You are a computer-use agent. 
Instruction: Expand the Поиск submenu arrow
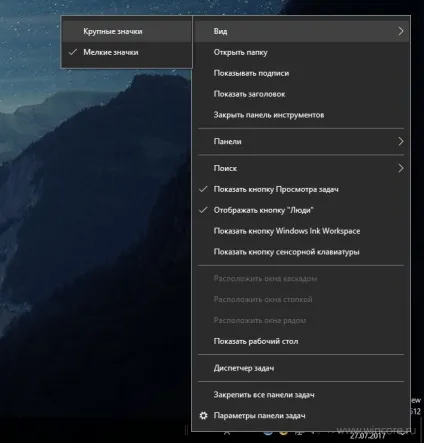[x=401, y=168]
